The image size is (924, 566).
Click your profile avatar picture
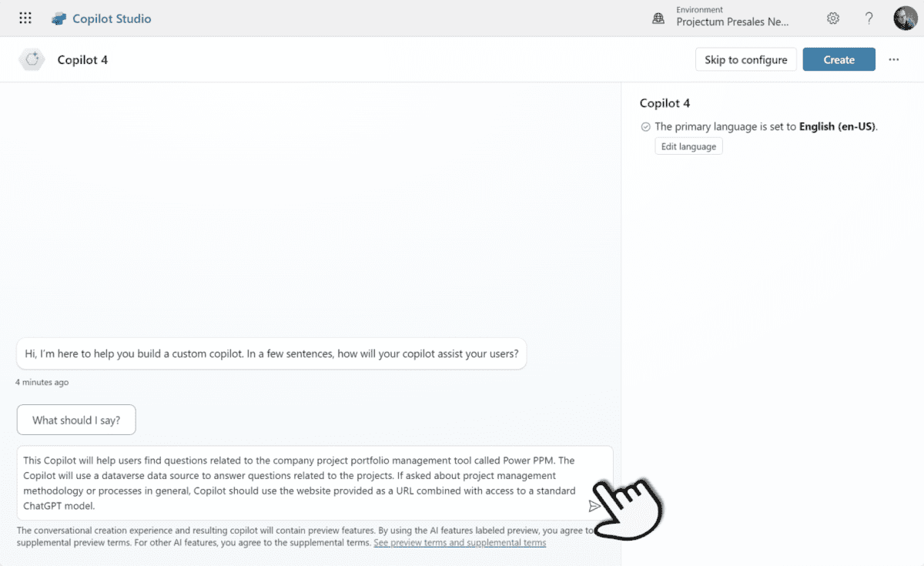tap(905, 18)
